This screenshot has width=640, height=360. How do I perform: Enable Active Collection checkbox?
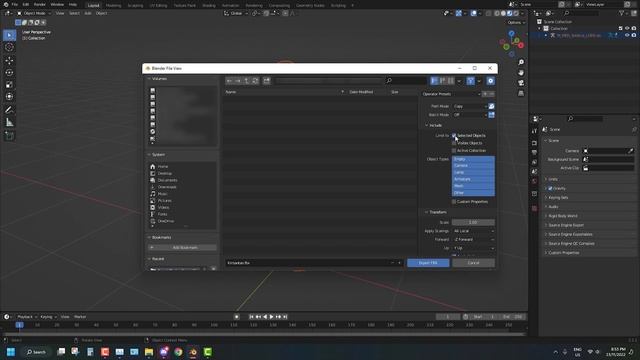pyautogui.click(x=454, y=151)
